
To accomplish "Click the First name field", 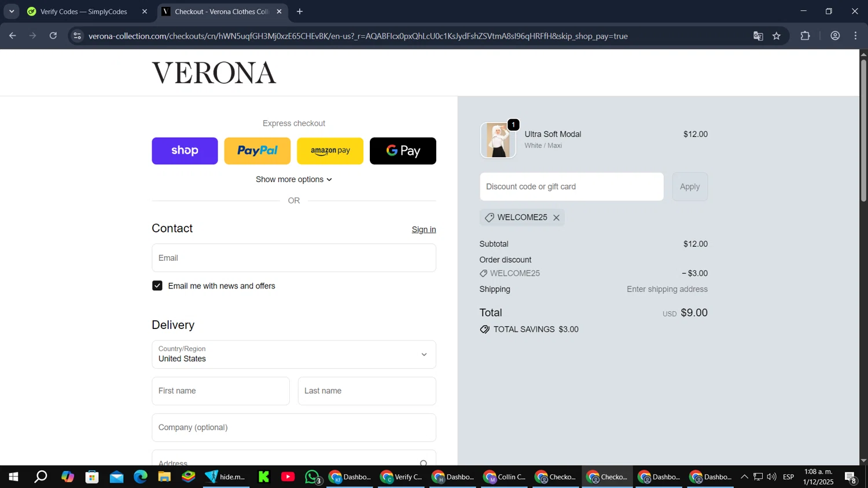I will click(x=220, y=391).
